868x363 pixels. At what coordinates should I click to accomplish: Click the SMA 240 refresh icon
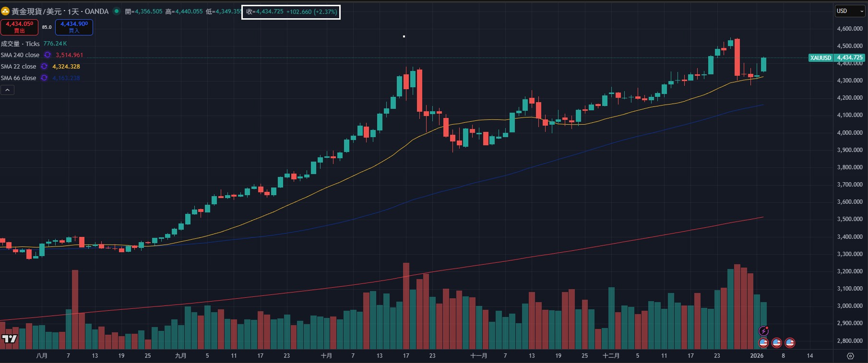click(48, 55)
